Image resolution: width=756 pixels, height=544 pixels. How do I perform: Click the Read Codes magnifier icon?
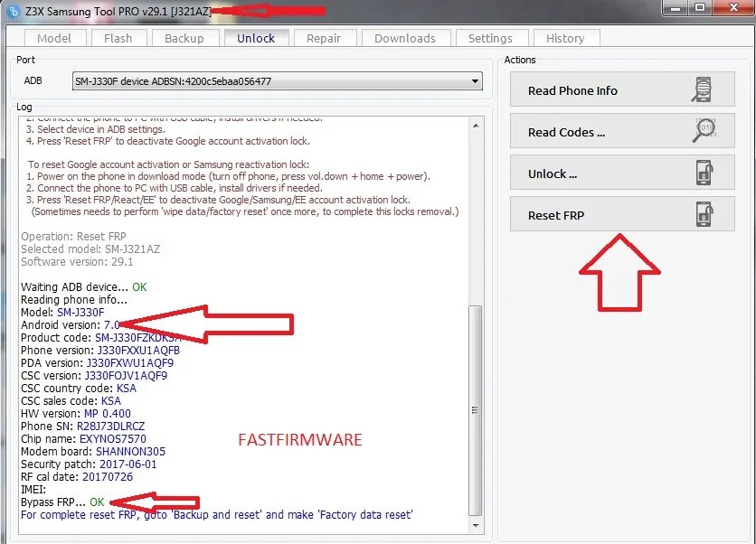(x=704, y=131)
